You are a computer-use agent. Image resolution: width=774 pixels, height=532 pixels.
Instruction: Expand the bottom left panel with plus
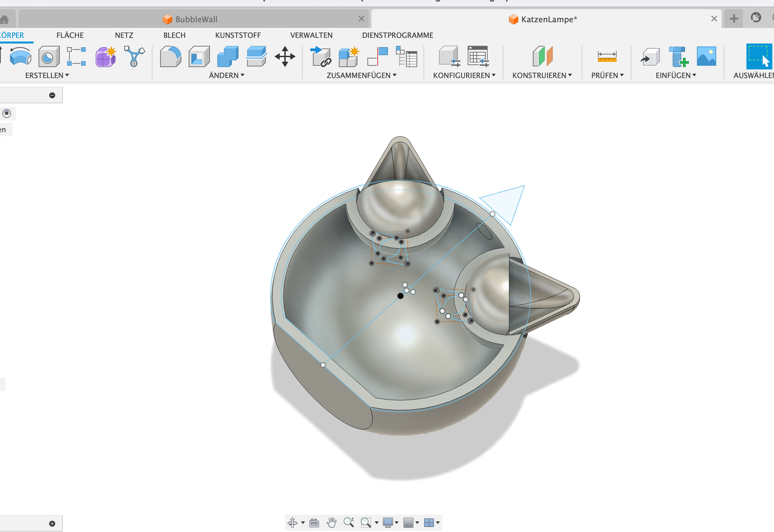(52, 524)
